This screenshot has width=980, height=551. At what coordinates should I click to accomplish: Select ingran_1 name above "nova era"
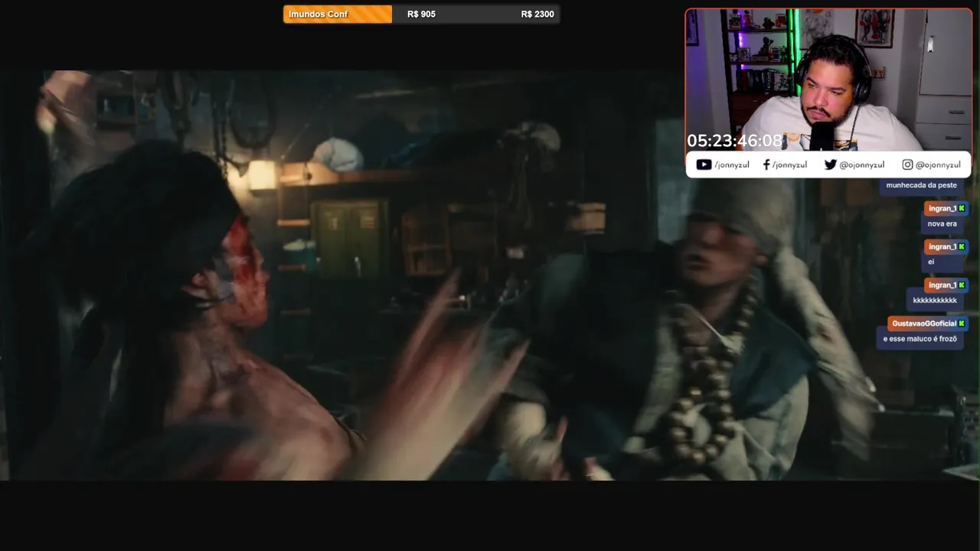[x=942, y=209]
